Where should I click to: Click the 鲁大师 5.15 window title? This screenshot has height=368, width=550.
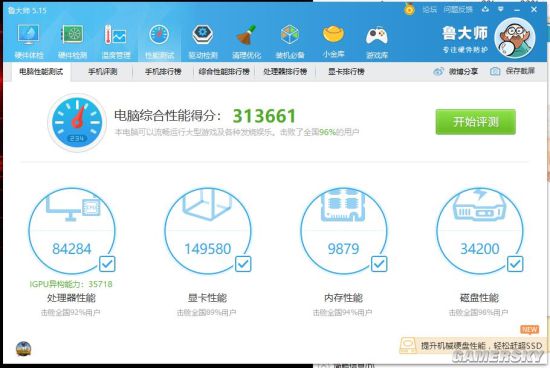(27, 10)
